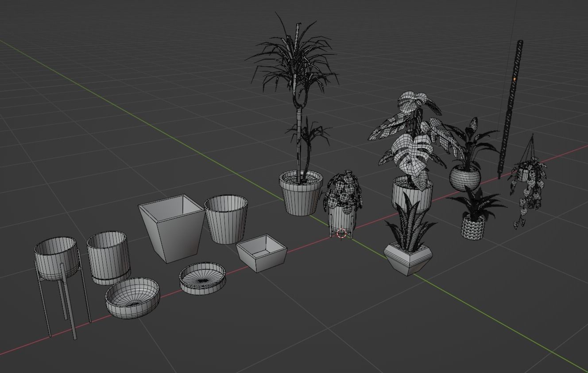Select the round shallow bowl mesh

tap(132, 298)
